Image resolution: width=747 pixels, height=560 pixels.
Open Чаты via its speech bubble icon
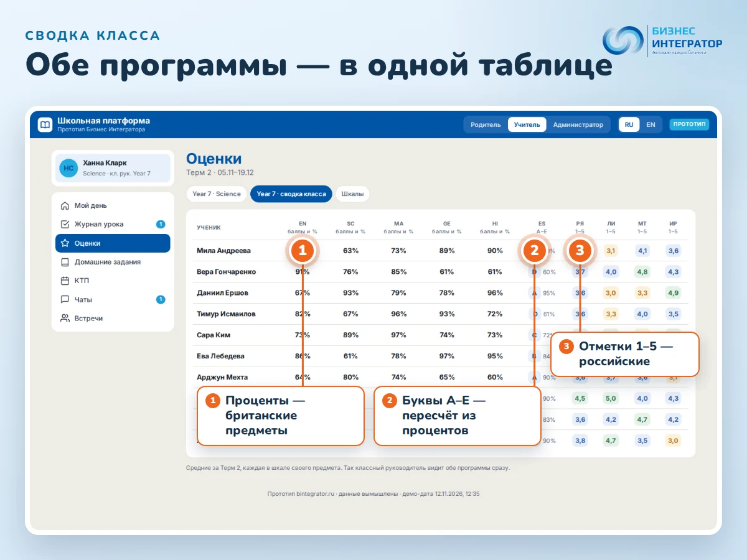[65, 299]
